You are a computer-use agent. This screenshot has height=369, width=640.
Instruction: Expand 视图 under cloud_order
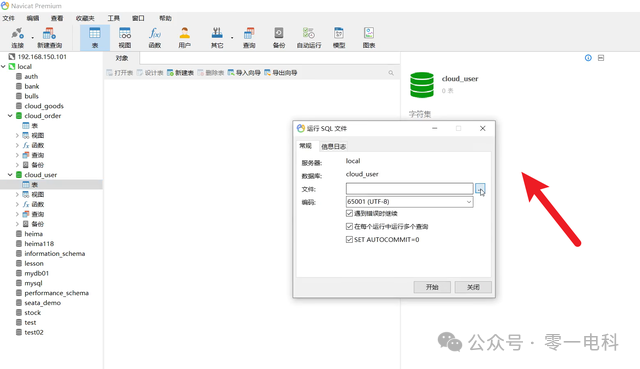[x=17, y=136]
